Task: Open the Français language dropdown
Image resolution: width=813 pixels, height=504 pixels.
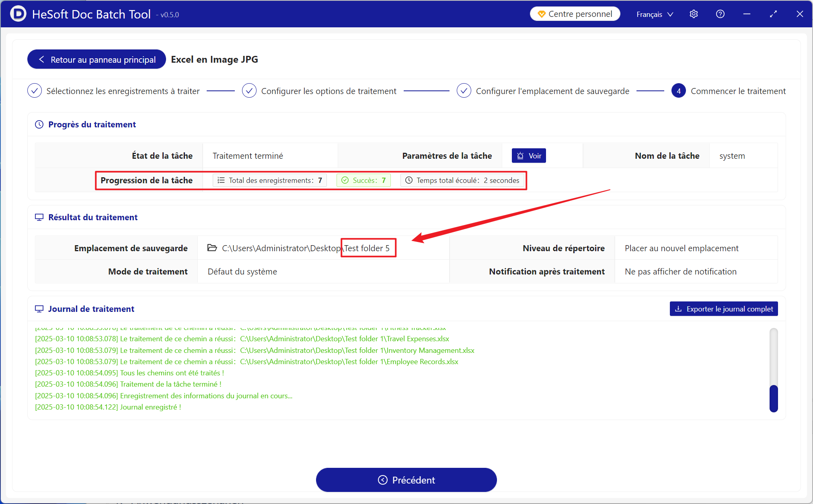Action: coord(655,14)
